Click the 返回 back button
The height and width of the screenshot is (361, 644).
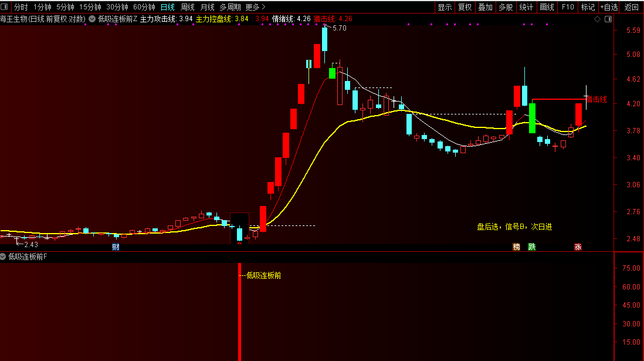(631, 7)
